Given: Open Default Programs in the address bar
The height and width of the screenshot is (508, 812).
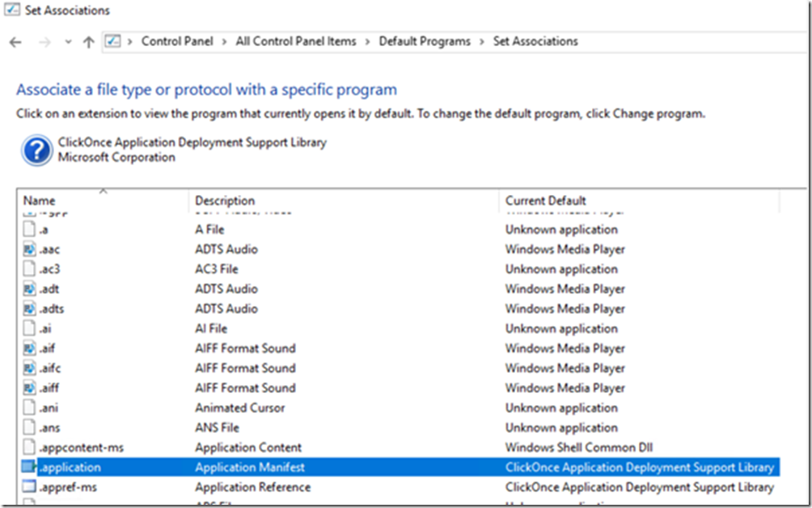Looking at the screenshot, I should (x=425, y=41).
